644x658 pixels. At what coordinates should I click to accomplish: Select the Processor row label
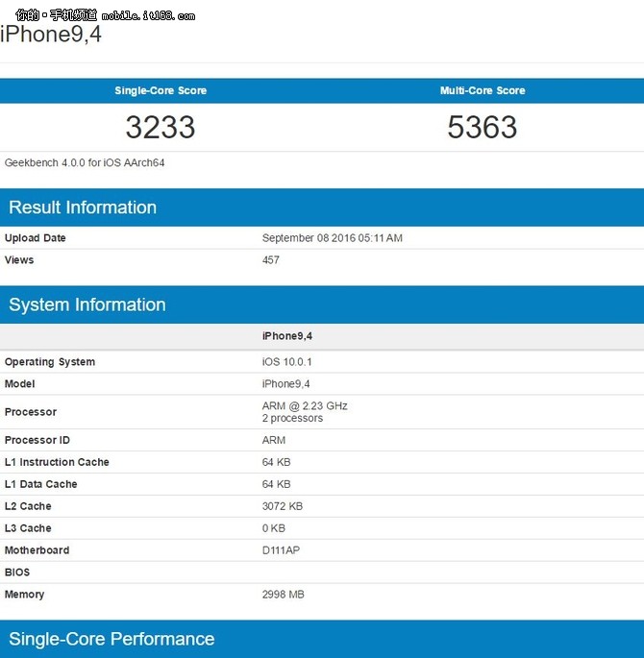pos(31,412)
